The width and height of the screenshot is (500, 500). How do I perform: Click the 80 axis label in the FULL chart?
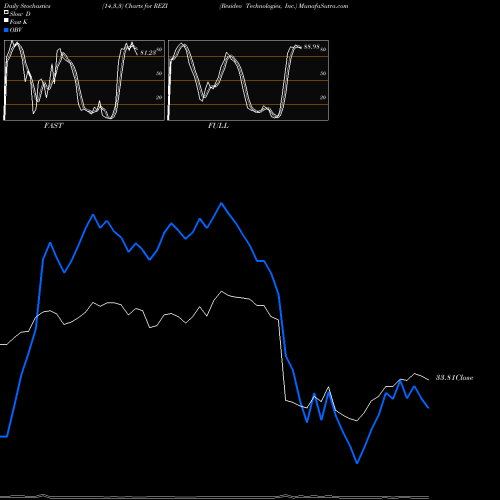pos(323,49)
